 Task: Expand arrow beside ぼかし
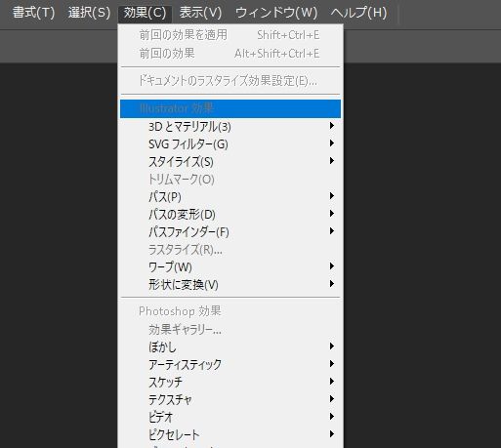(332, 346)
